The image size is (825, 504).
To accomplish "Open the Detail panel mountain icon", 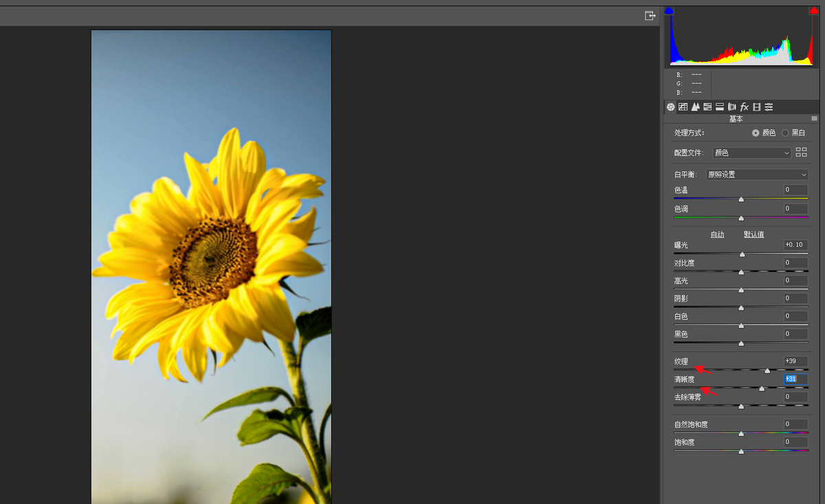I will [x=695, y=107].
